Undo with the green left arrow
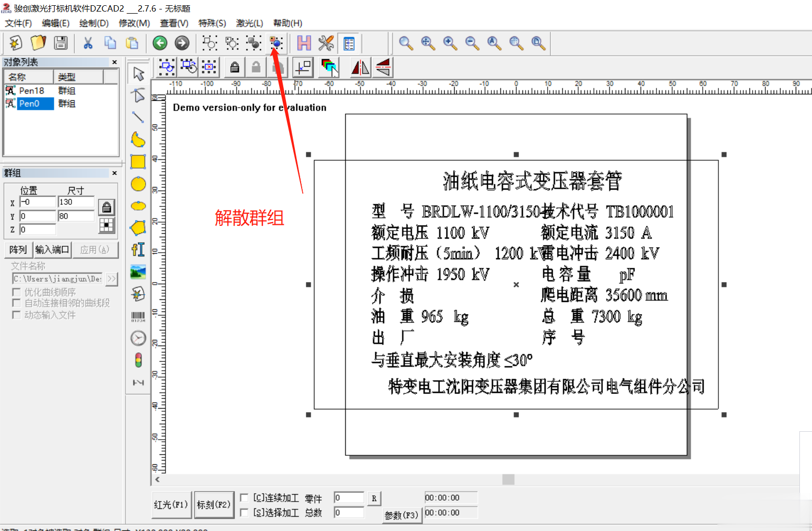Screen dimensions: 812x531 pyautogui.click(x=160, y=43)
